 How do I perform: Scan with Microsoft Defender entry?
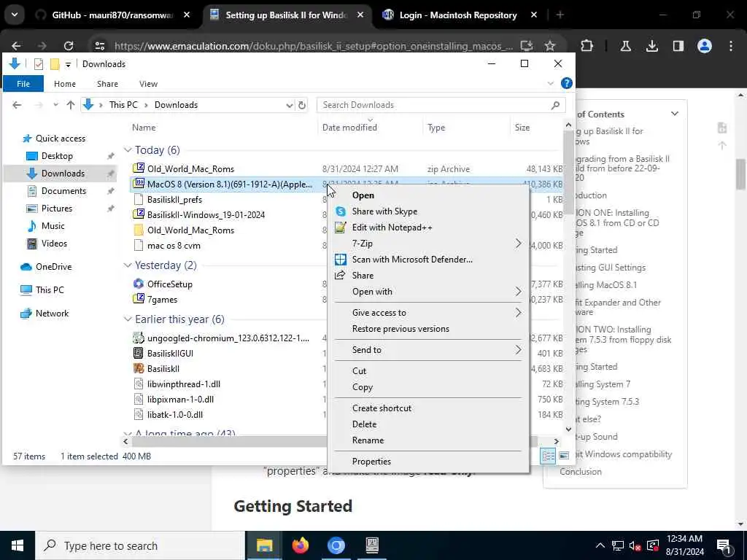tap(412, 260)
